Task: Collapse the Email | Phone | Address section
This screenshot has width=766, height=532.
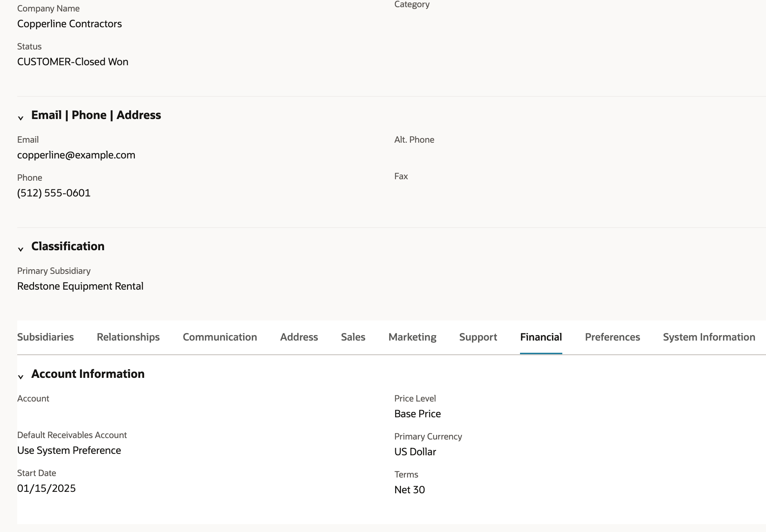Action: [21, 118]
